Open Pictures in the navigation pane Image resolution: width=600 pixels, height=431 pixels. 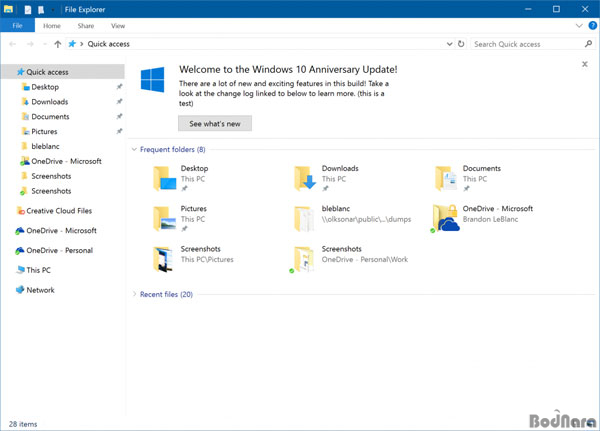44,132
